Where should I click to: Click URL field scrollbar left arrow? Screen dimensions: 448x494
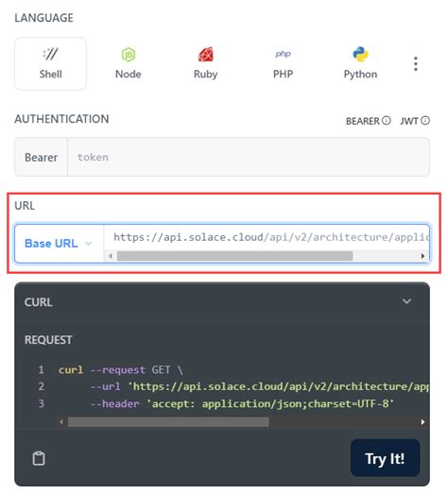pyautogui.click(x=111, y=256)
